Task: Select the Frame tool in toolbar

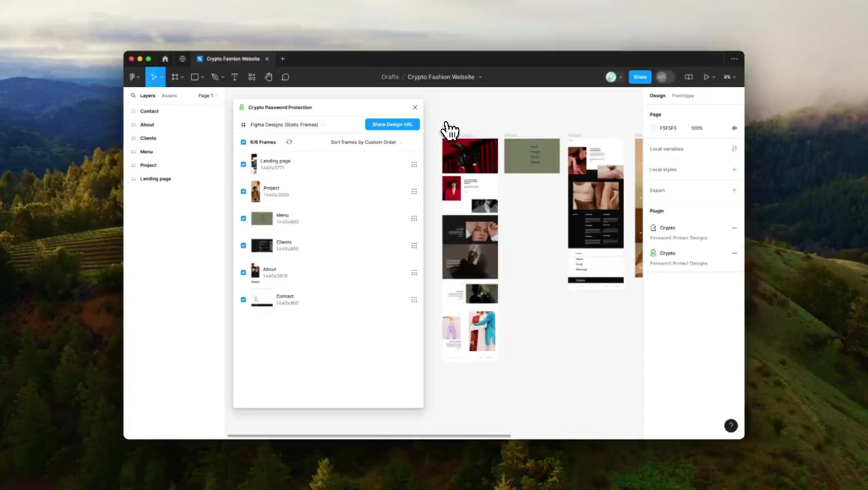Action: pos(175,77)
